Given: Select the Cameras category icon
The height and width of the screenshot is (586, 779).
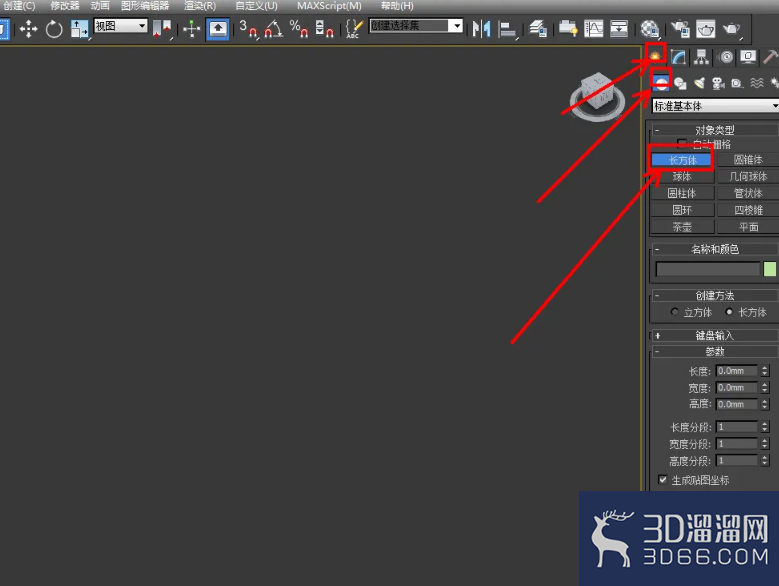Looking at the screenshot, I should (718, 83).
